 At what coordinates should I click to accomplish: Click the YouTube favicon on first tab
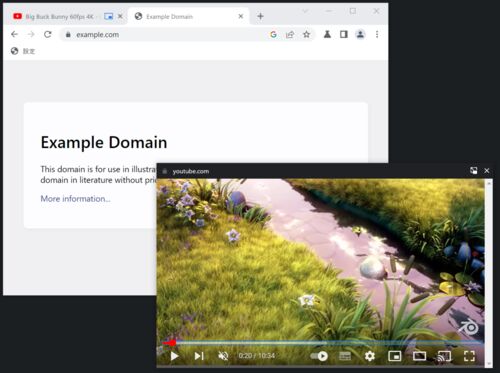pyautogui.click(x=17, y=16)
